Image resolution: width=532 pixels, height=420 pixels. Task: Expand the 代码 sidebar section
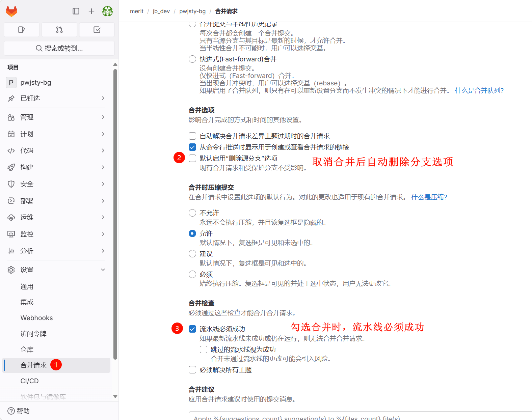click(56, 150)
